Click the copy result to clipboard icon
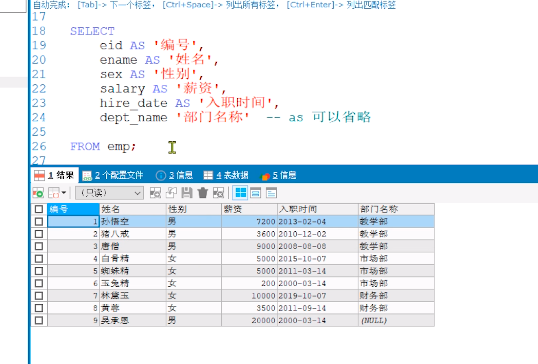Viewport: 538px width, 364px height. 54,193
